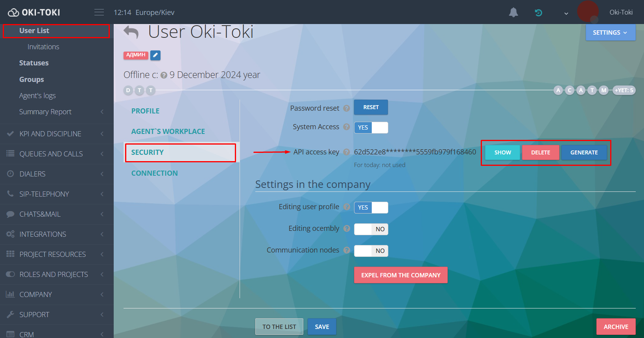The image size is (644, 338).
Task: Click the Password reset help icon
Action: 347,108
